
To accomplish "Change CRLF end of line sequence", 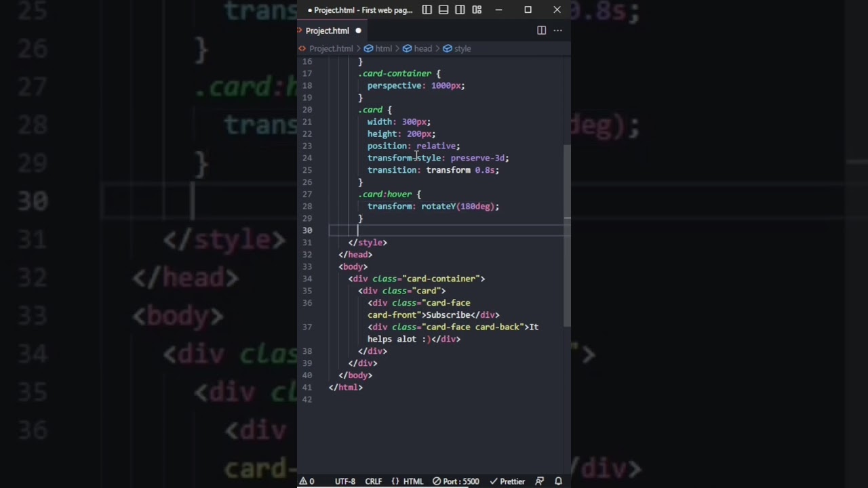I will click(374, 481).
